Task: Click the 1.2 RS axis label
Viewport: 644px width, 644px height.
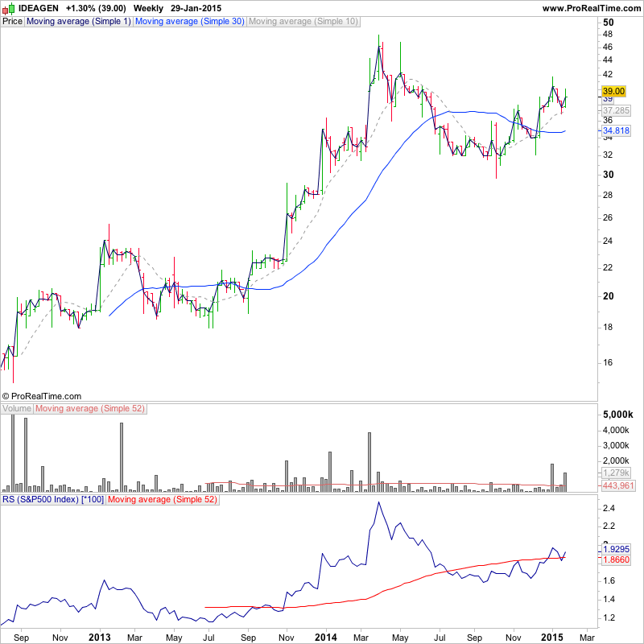Action: coord(609,617)
